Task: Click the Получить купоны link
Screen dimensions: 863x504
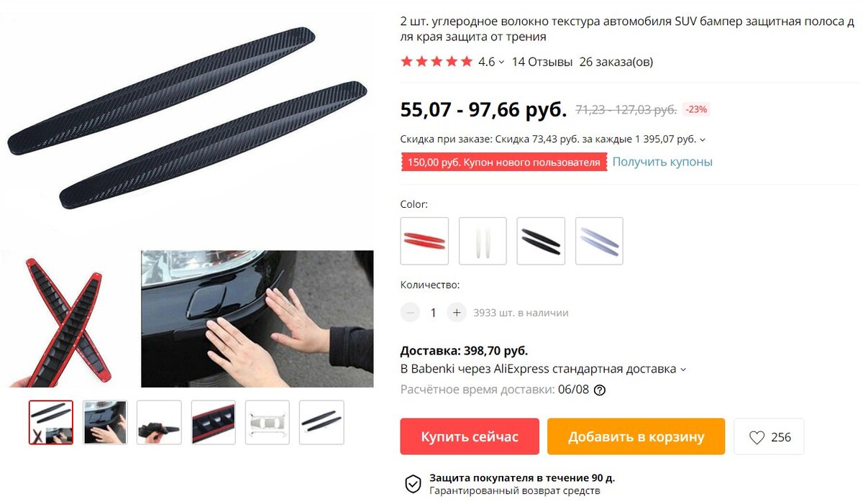Action: coord(662,162)
